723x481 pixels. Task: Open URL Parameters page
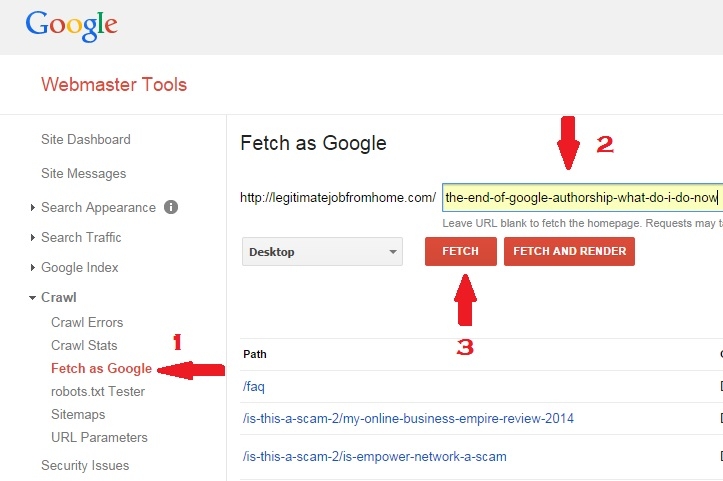tap(99, 438)
